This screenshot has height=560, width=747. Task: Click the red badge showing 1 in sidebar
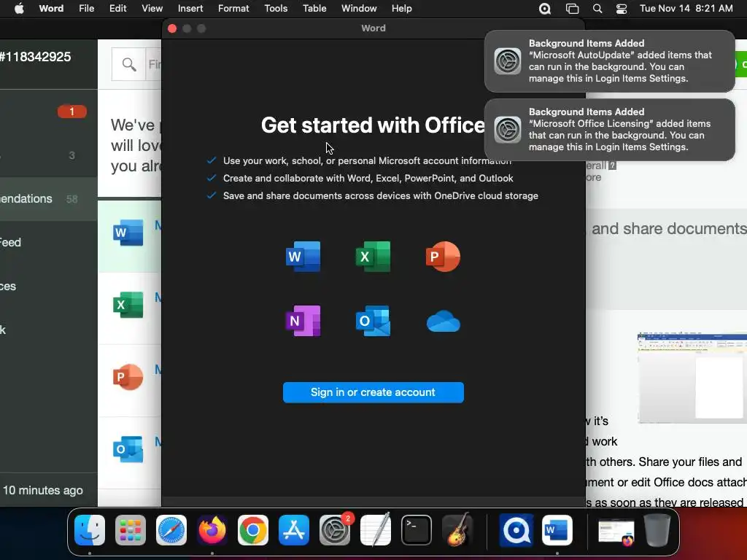(72, 112)
